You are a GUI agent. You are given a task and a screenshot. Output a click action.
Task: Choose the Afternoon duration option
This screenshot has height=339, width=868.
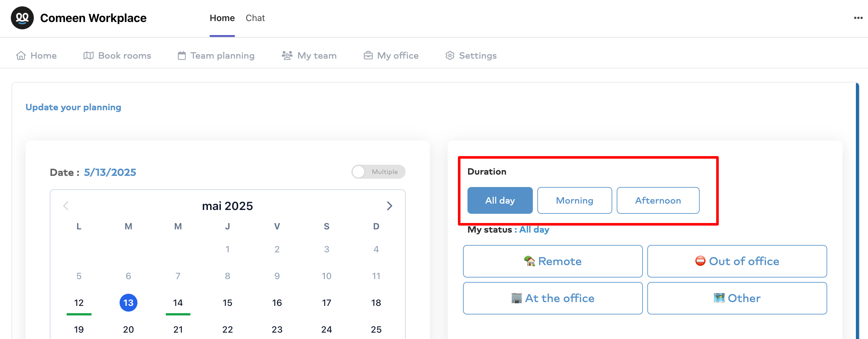[658, 200]
